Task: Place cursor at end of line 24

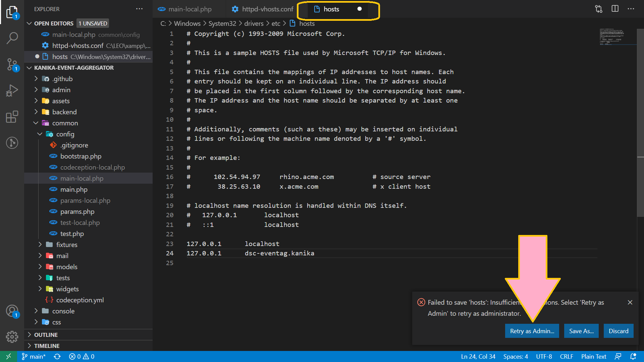Action: pyautogui.click(x=315, y=253)
